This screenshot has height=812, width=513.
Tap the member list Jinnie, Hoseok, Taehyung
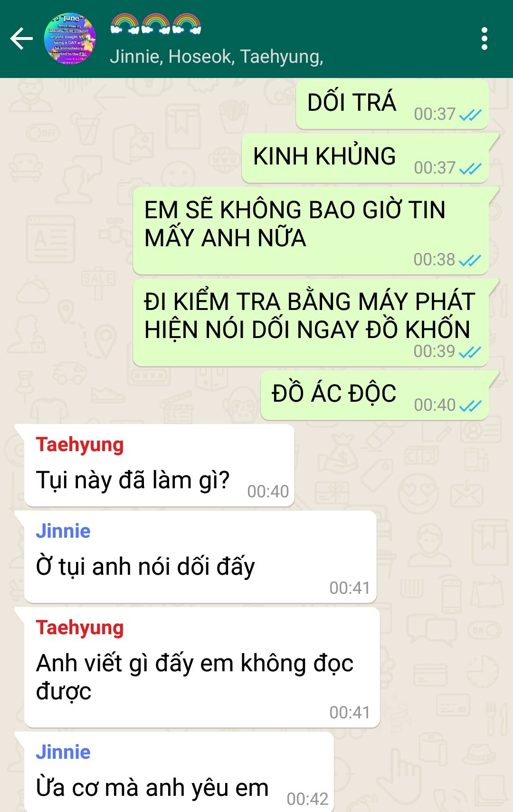[217, 57]
